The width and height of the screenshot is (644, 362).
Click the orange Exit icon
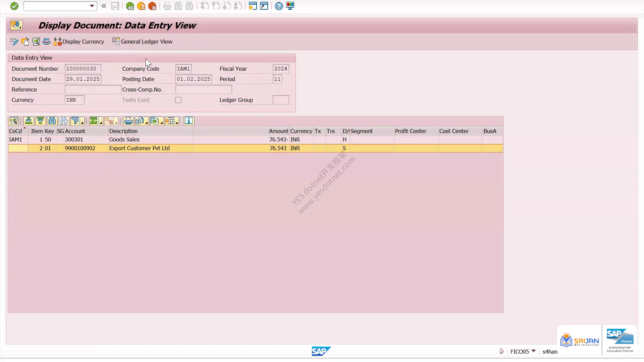(x=141, y=6)
